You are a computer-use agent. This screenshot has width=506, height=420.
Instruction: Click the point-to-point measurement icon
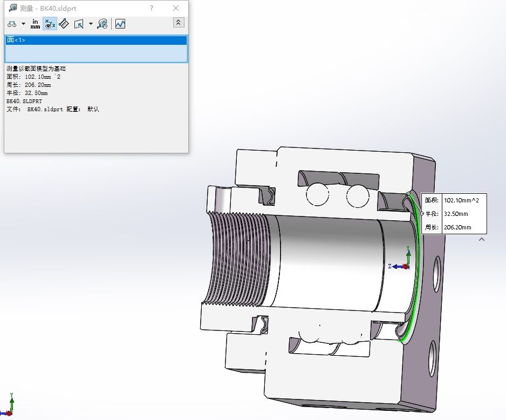pos(64,24)
